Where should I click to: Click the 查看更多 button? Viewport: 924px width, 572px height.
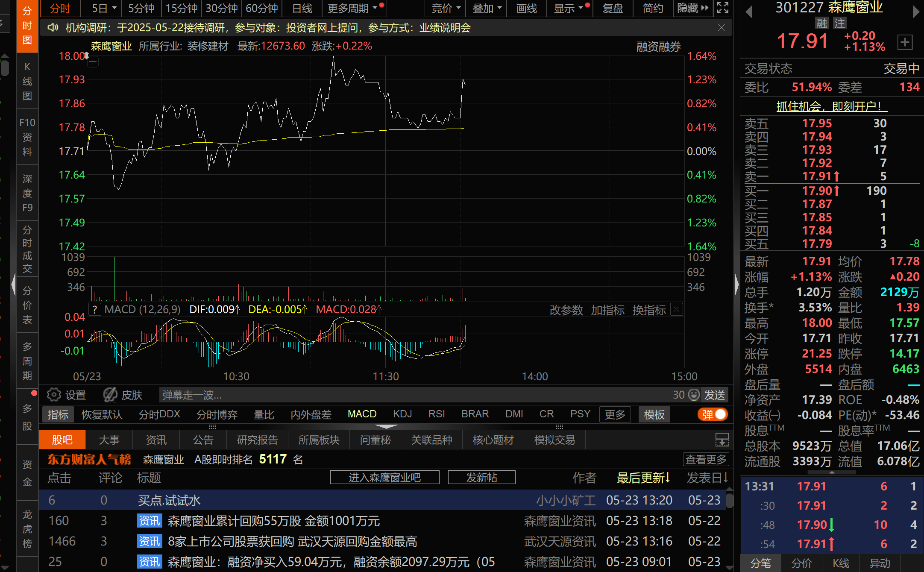click(x=706, y=459)
